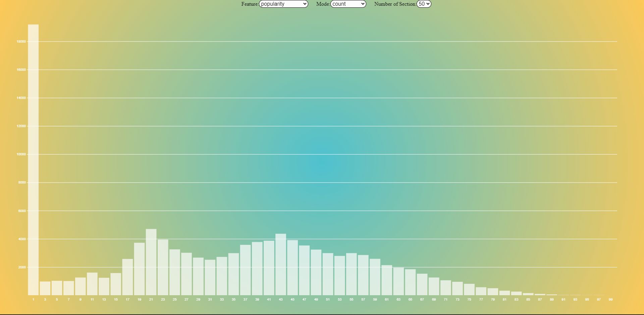Open the Number of Section dropdown
Screen dimensions: 644x315
424,4
